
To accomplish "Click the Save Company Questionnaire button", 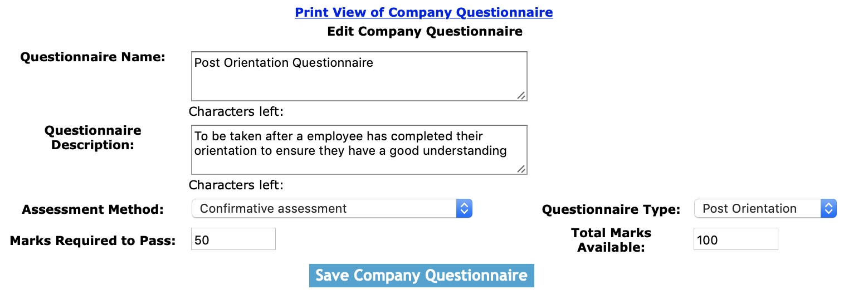I will pyautogui.click(x=421, y=276).
